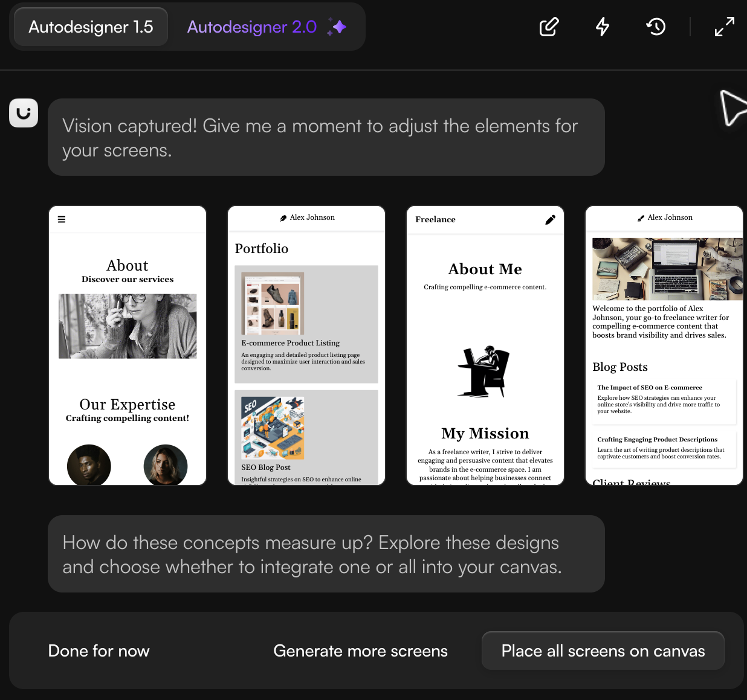747x700 pixels.
Task: Click the 'Our Expertise' heading
Action: pyautogui.click(x=128, y=404)
